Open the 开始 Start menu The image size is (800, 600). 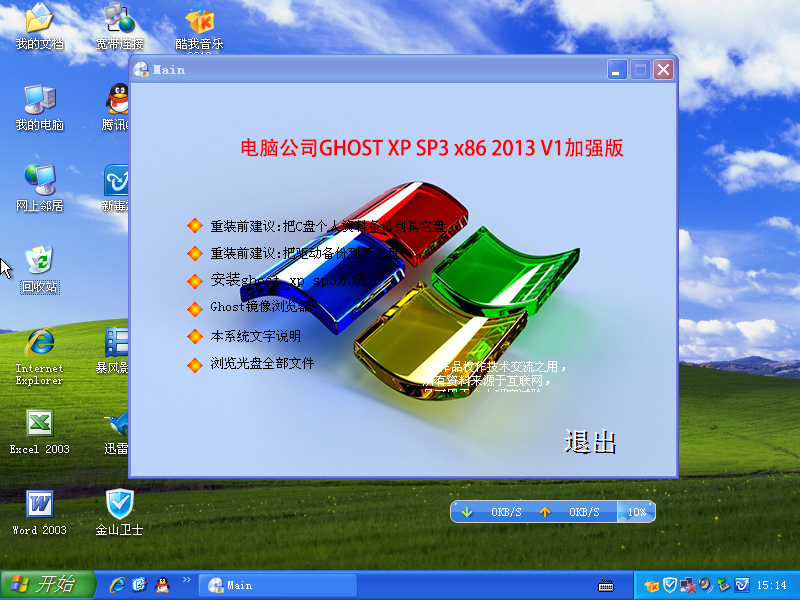click(47, 585)
